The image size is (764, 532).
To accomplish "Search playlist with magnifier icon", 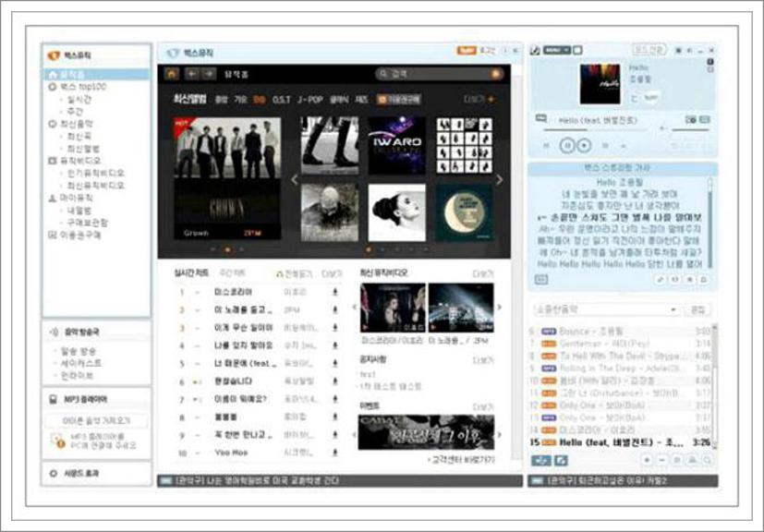I will [x=707, y=460].
